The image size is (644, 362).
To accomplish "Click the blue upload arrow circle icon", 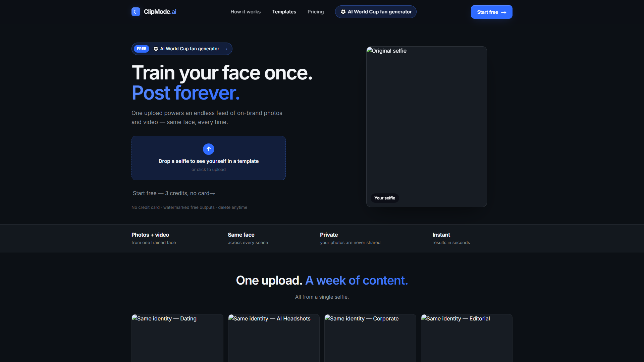I will tap(209, 149).
